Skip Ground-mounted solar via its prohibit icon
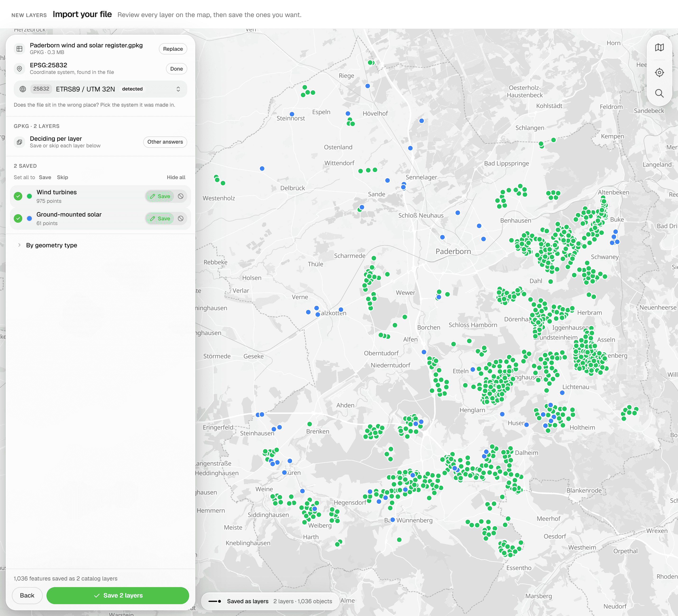This screenshot has width=678, height=616. (181, 218)
